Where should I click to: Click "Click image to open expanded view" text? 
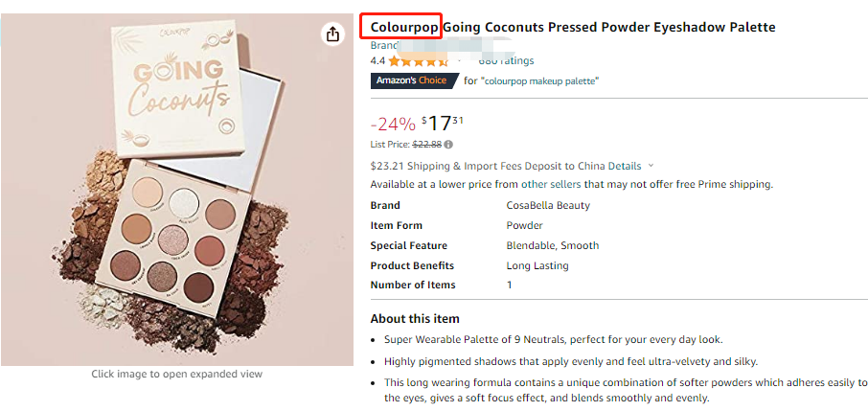[177, 374]
